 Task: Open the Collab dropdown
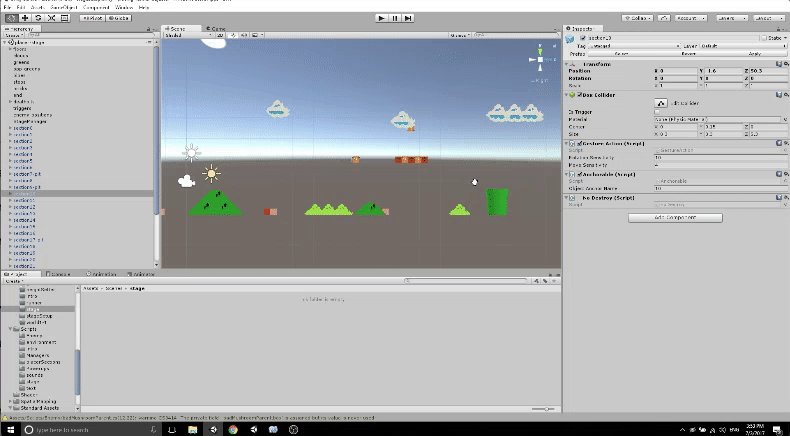(x=638, y=18)
